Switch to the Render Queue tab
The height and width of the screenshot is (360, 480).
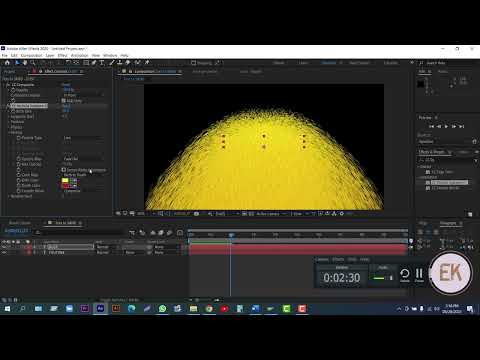(x=19, y=223)
